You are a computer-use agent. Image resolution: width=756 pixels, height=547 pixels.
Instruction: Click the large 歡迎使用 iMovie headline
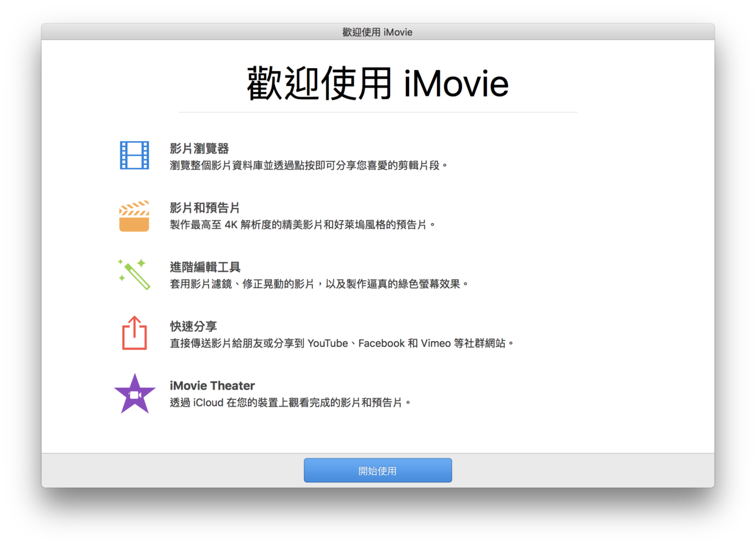pos(378,83)
